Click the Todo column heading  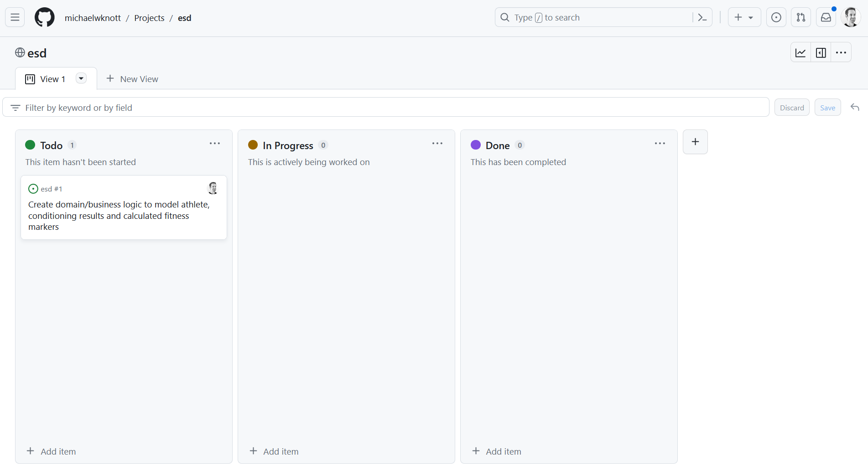51,145
